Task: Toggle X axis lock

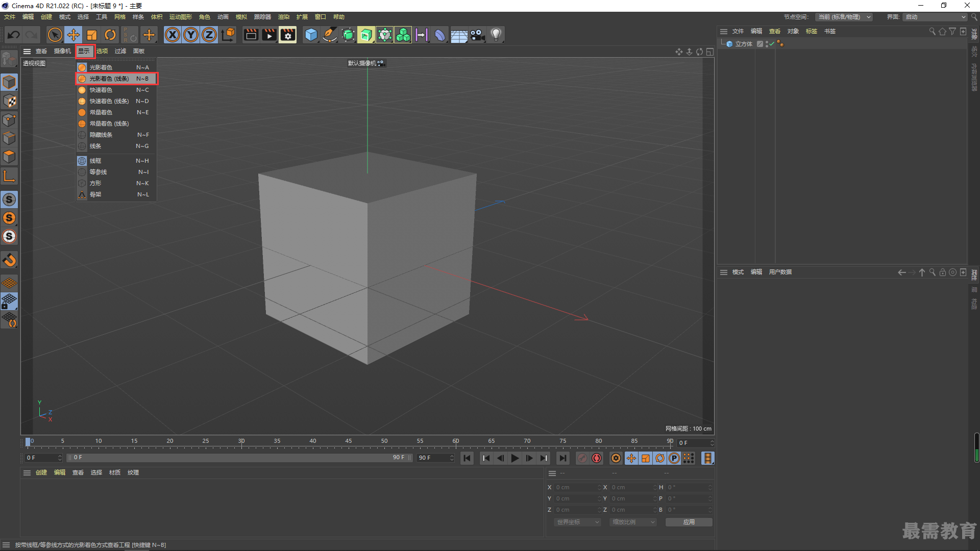Action: [173, 35]
